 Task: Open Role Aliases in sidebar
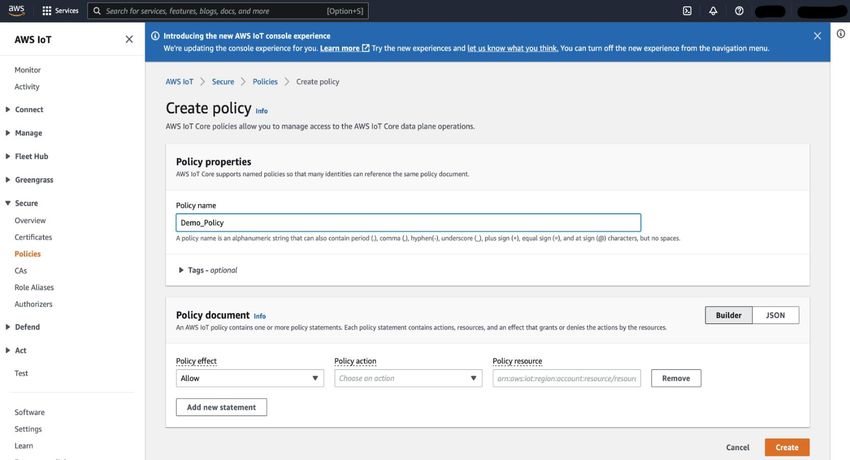34,287
